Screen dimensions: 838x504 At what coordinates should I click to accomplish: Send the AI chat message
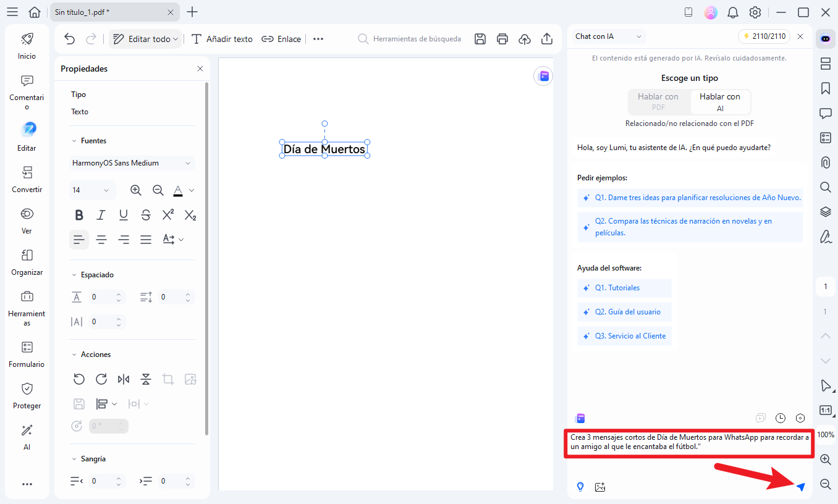click(801, 487)
